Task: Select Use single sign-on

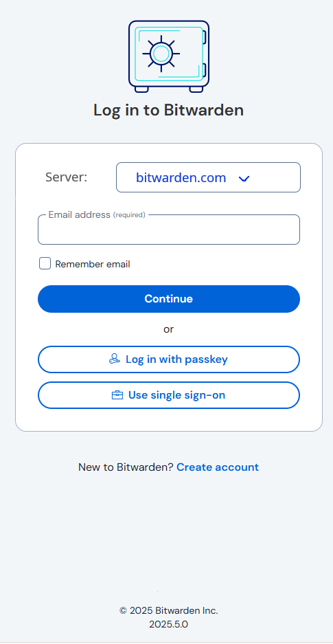Action: coord(168,395)
